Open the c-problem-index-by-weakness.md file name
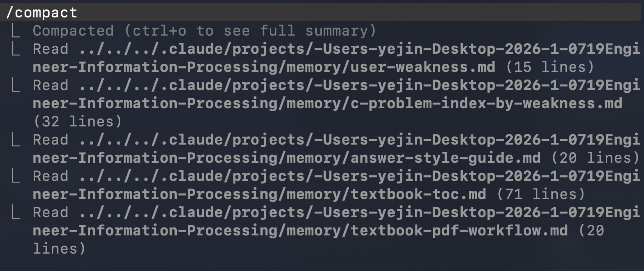This screenshot has height=271, width=644. [487, 103]
